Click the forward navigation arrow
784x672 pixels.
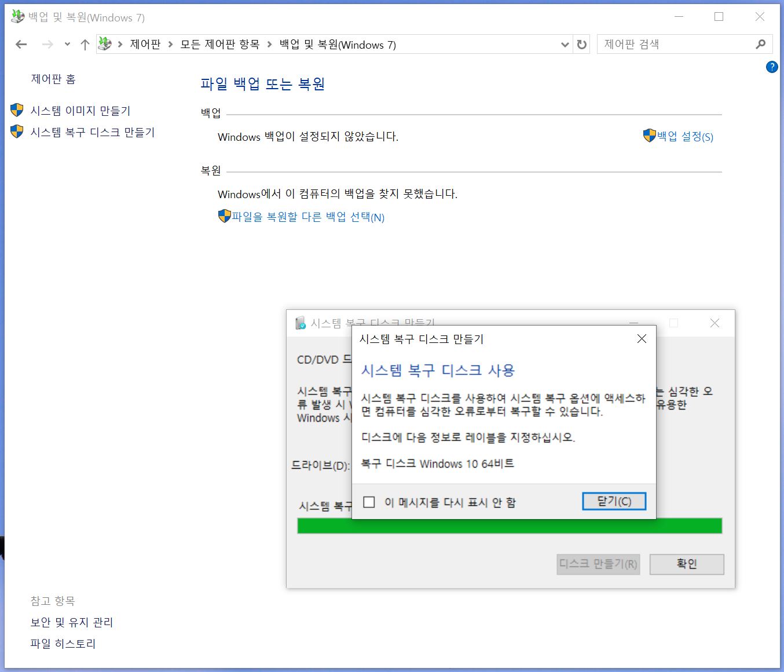coord(47,45)
